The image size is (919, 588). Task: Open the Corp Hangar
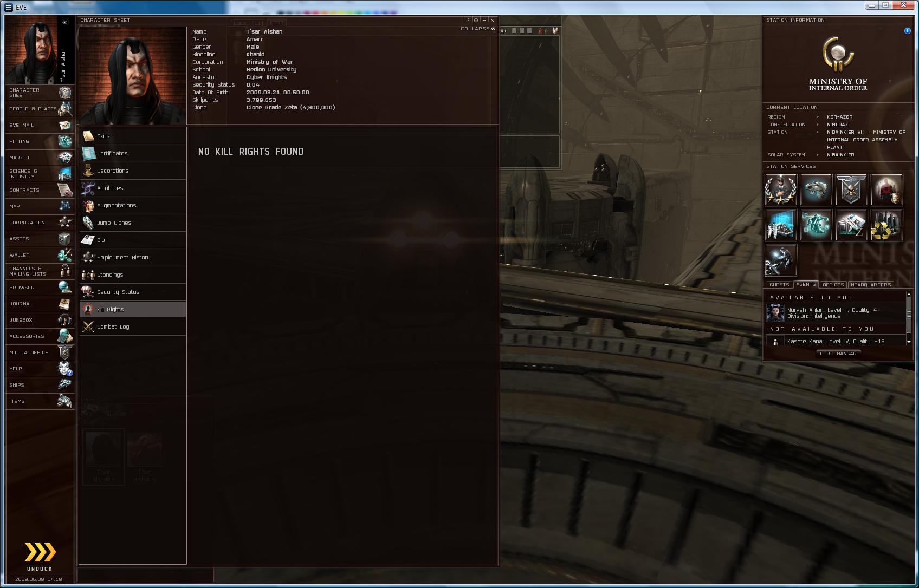click(x=838, y=354)
